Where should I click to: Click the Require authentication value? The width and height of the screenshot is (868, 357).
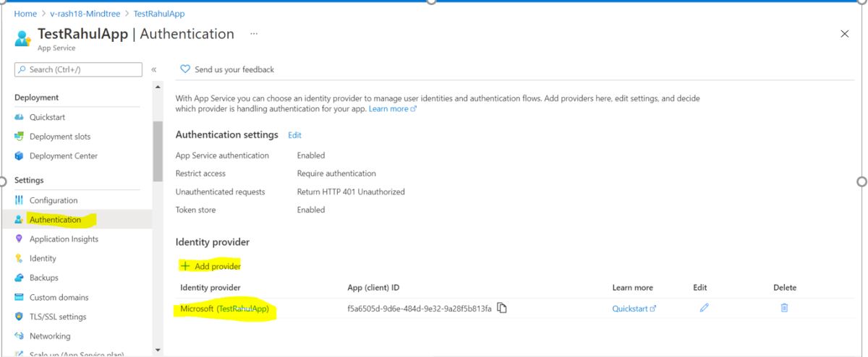pos(336,173)
